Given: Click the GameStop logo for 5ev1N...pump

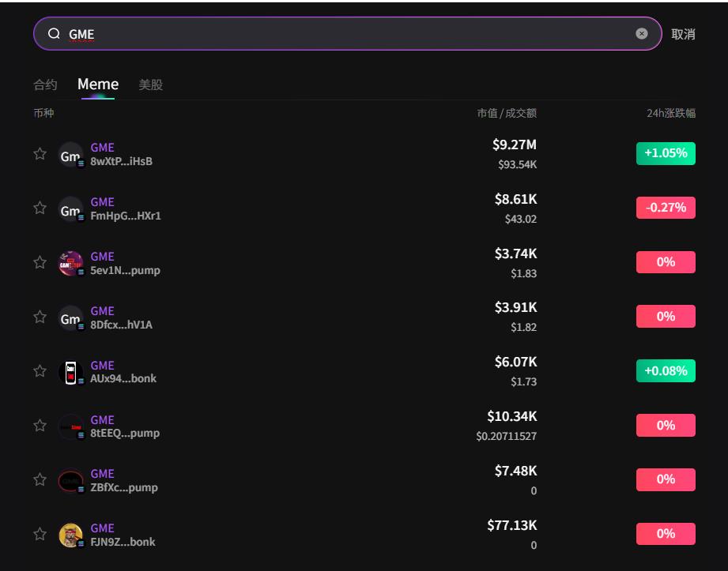Looking at the screenshot, I should pos(70,263).
